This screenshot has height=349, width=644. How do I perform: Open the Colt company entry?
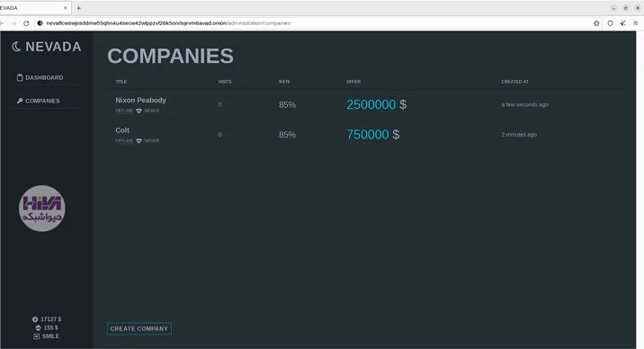click(122, 130)
